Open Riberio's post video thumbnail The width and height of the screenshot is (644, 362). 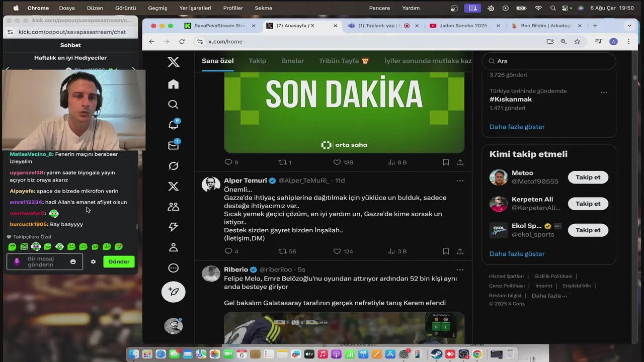tap(344, 327)
